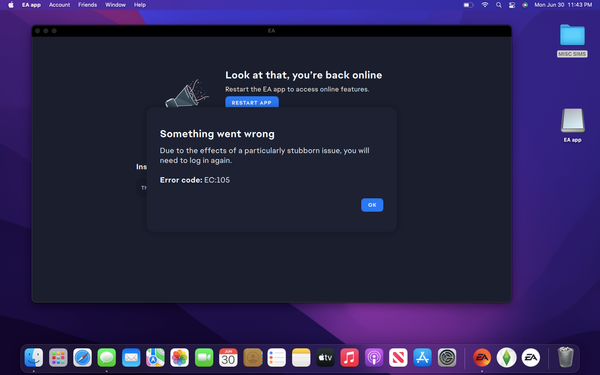Open Notes from the dock

(x=301, y=357)
